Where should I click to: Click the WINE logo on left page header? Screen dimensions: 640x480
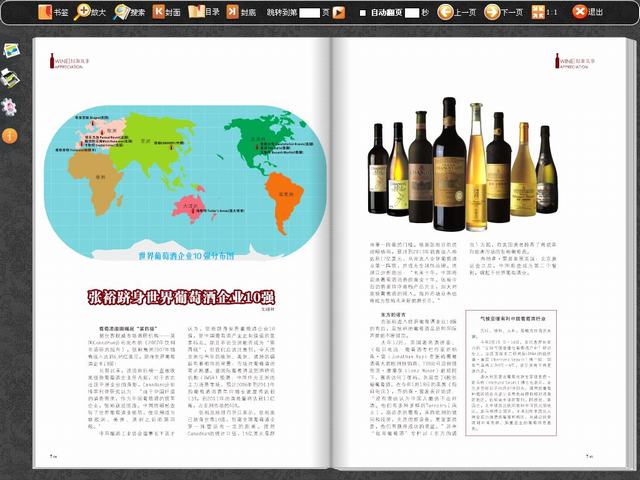pyautogui.click(x=69, y=61)
